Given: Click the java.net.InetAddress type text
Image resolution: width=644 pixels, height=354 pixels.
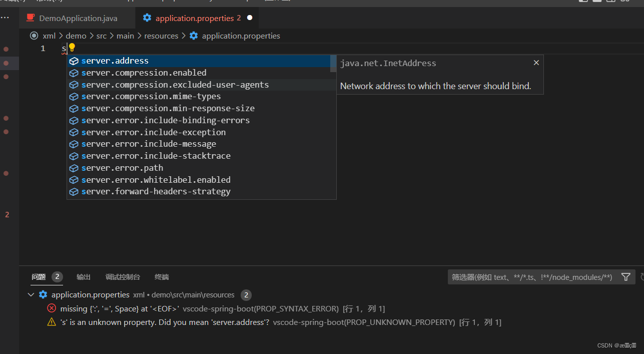Looking at the screenshot, I should point(388,64).
